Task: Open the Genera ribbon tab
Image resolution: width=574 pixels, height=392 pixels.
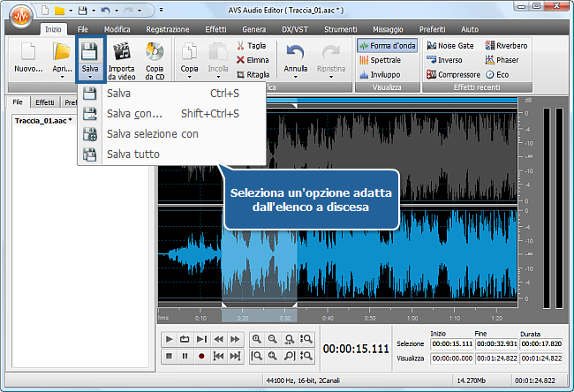Action: pyautogui.click(x=253, y=29)
